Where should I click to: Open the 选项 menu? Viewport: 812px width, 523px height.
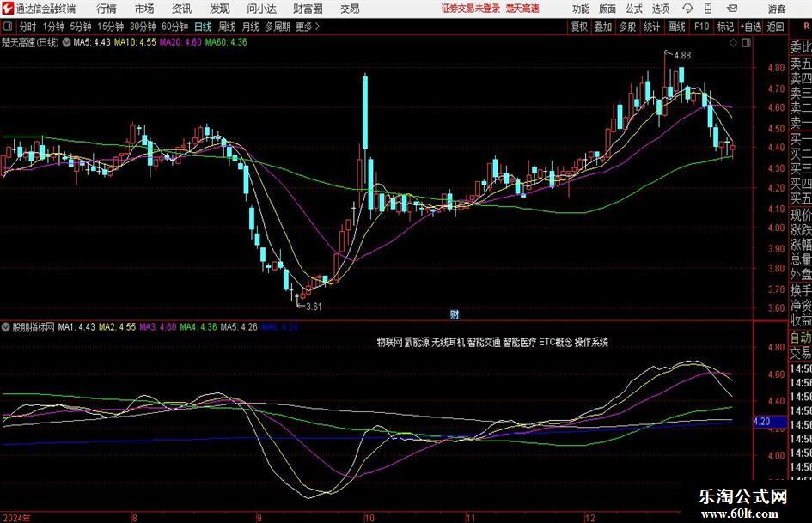point(660,9)
